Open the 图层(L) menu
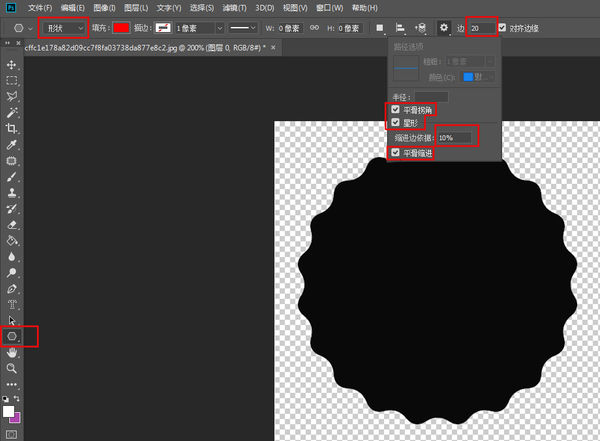Screen dimensions: 600x441 point(136,8)
